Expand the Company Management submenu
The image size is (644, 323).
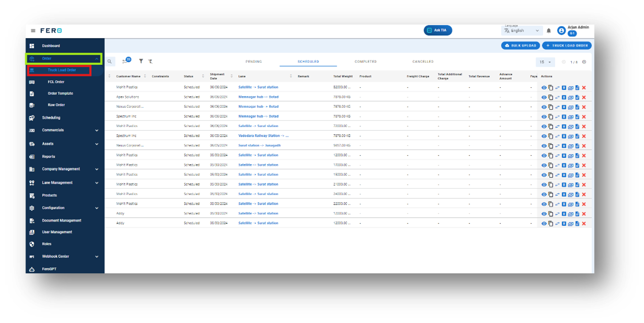tap(97, 169)
